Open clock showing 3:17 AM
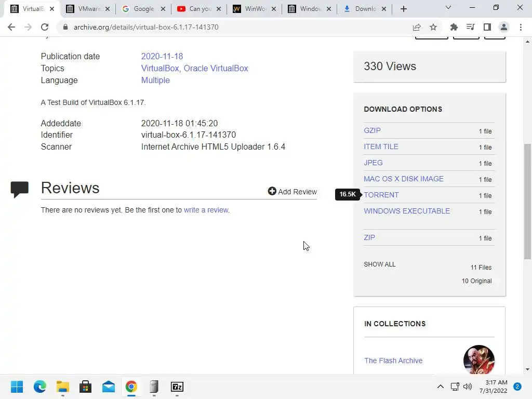This screenshot has width=532, height=399. point(494,387)
